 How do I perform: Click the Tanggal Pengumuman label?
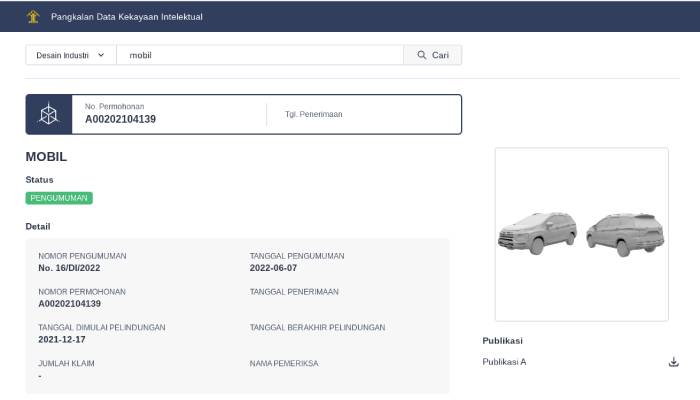click(297, 256)
